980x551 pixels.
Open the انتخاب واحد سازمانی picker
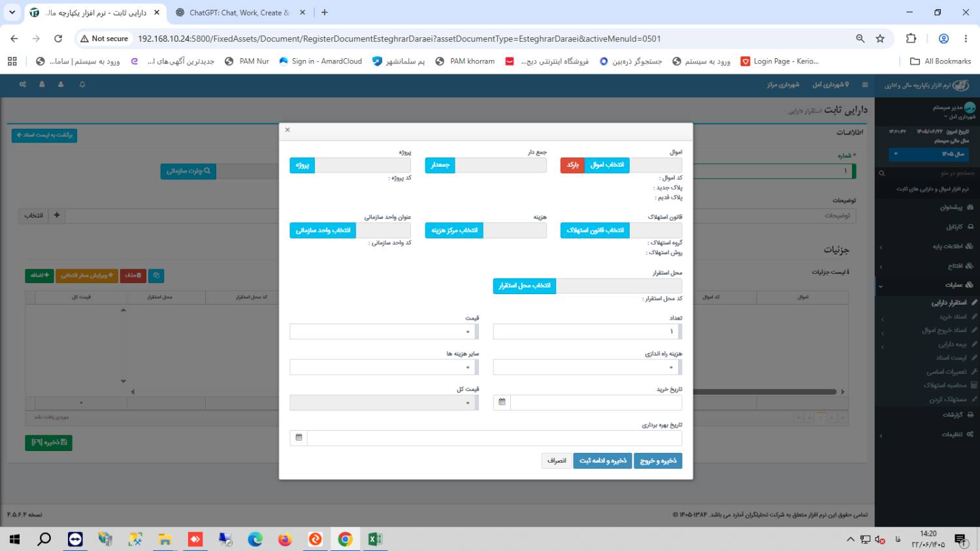click(323, 230)
